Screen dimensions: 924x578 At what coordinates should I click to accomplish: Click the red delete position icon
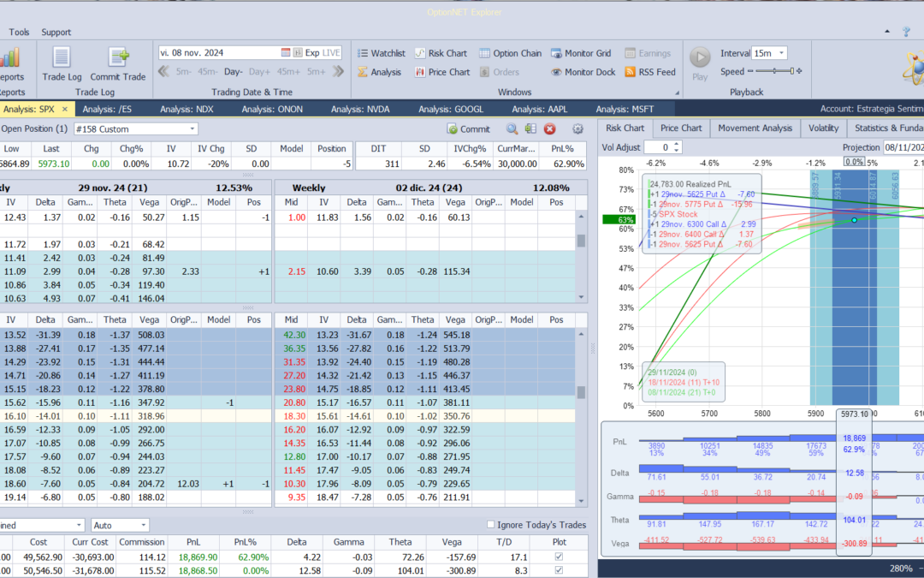pos(549,128)
